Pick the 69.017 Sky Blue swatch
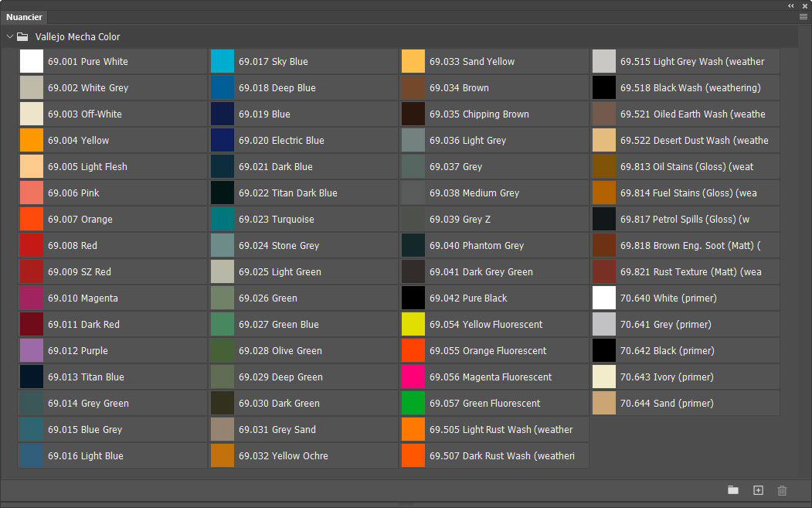 click(x=223, y=62)
